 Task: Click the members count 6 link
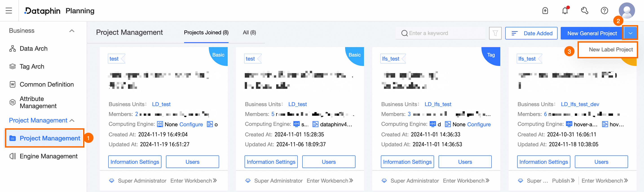pos(545,114)
